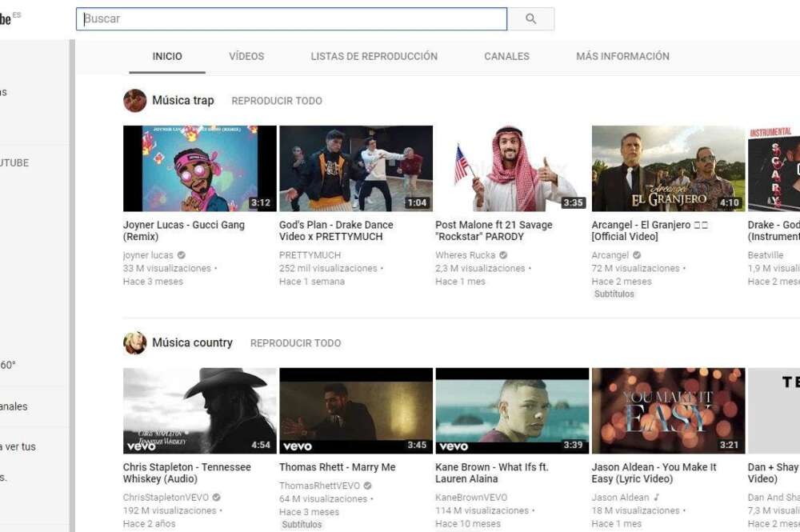Open title Jason Aldean - You Make It Easy
The height and width of the screenshot is (532, 800).
click(x=654, y=473)
